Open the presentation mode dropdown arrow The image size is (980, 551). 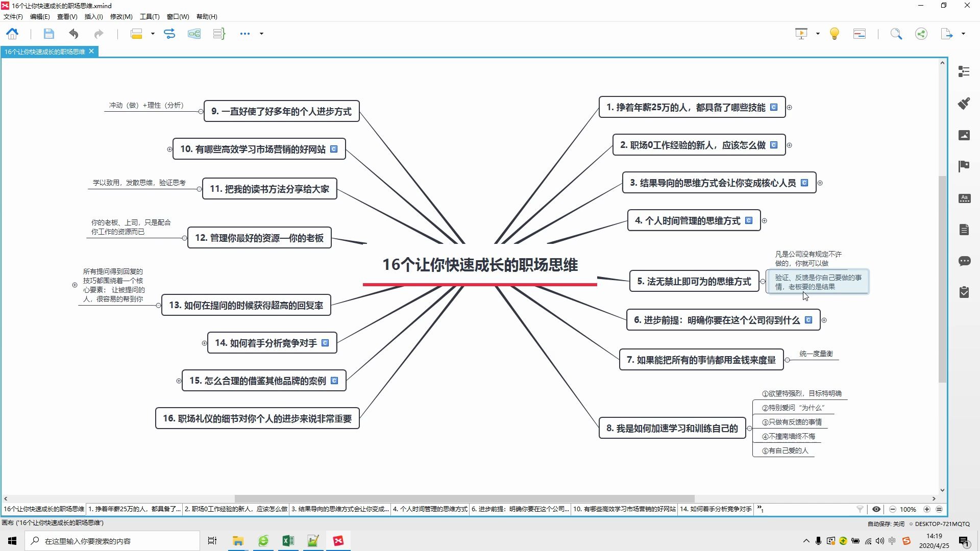tap(818, 34)
